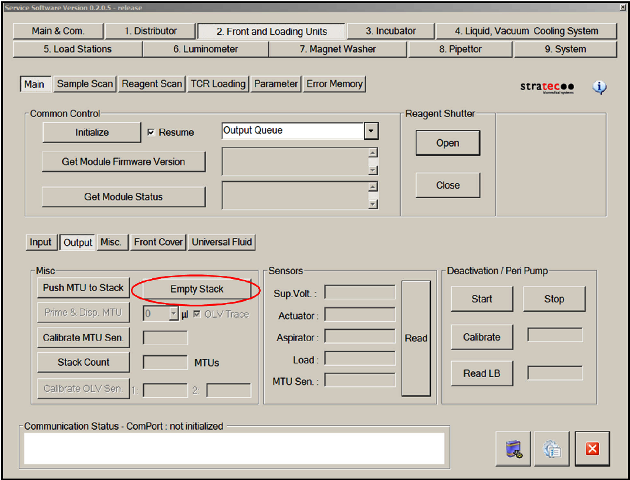Viewport: 630px width, 480px height.
Task: Click the database connection icon button
Action: click(x=511, y=449)
